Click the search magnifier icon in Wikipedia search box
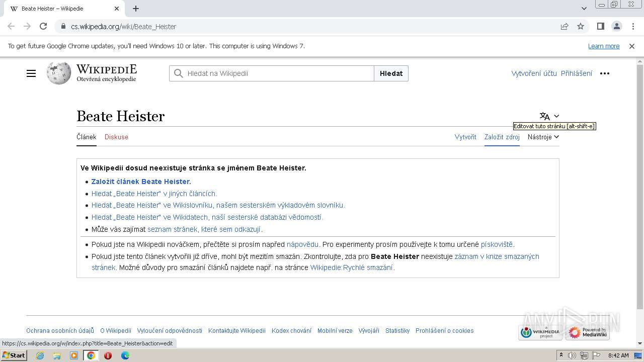Image resolution: width=644 pixels, height=362 pixels. [x=178, y=73]
